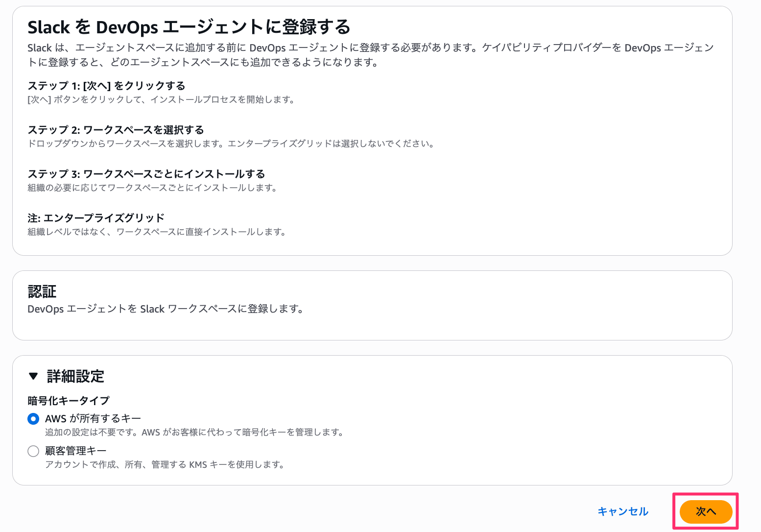761x532 pixels.
Task: Click the キャンセル link
Action: tap(623, 511)
